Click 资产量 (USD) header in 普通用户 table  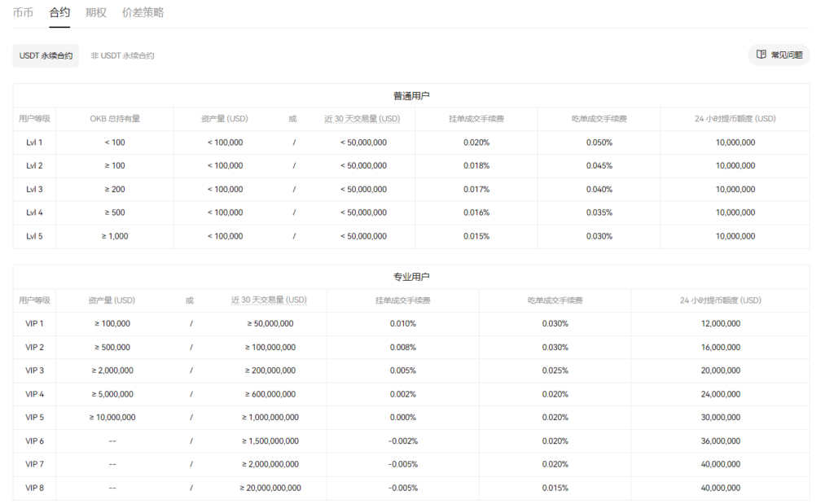[225, 119]
